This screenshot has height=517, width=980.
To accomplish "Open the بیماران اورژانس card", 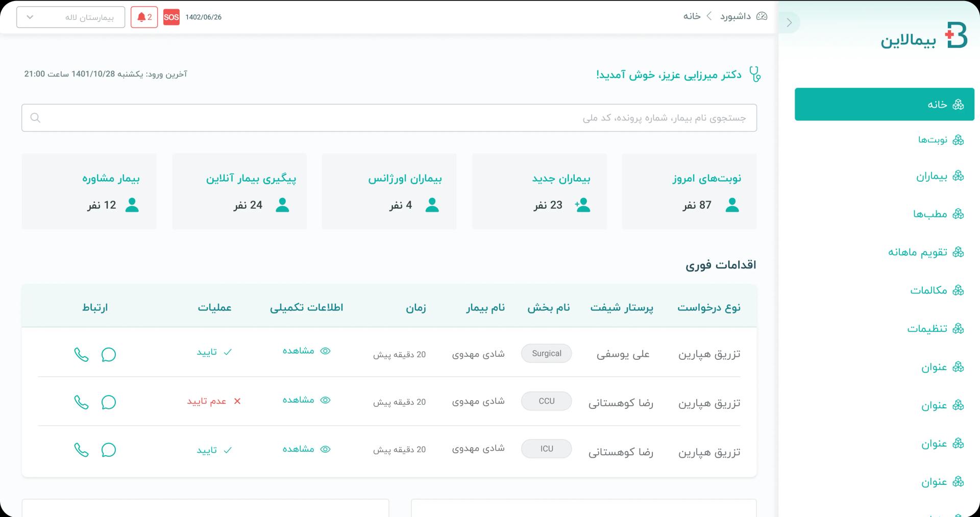I will pos(389,191).
